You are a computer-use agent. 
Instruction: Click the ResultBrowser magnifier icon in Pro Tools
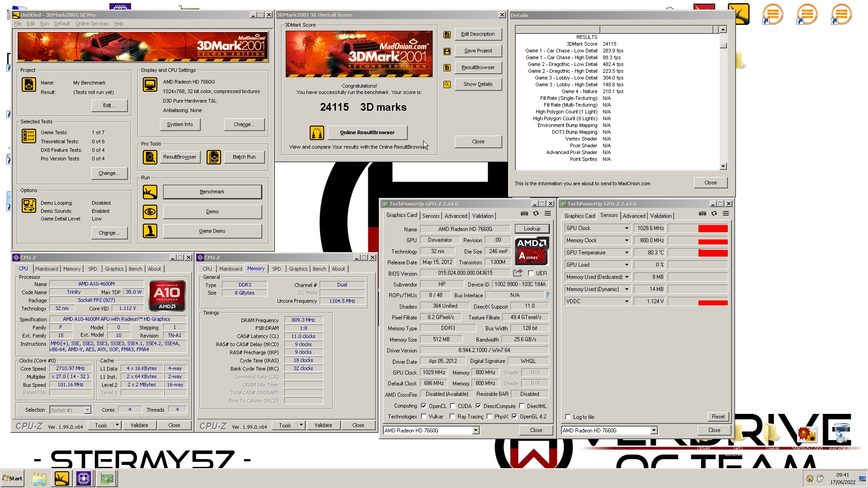[150, 157]
